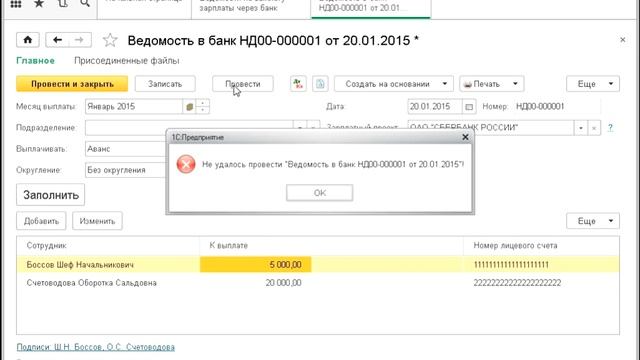The width and height of the screenshot is (640, 360).
Task: Open month selector icon for Месяц выплаты
Action: (x=189, y=107)
